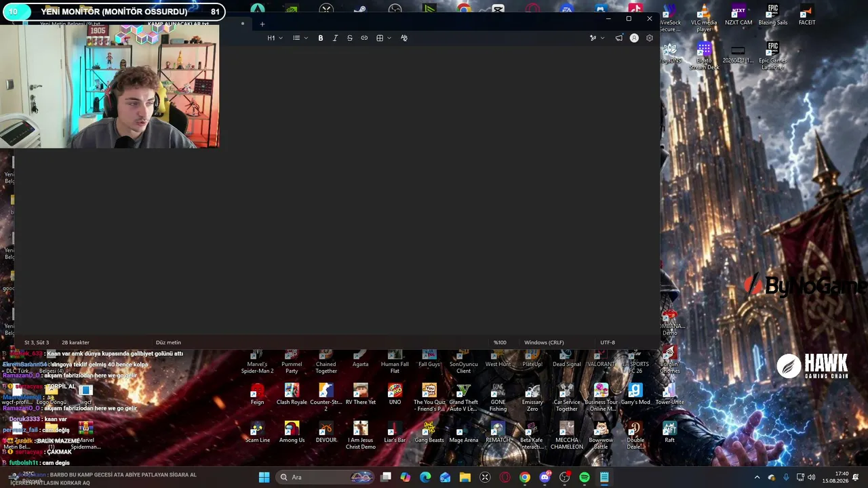This screenshot has height=488, width=868.
Task: Open the notification bell in system tray
Action: [856, 477]
